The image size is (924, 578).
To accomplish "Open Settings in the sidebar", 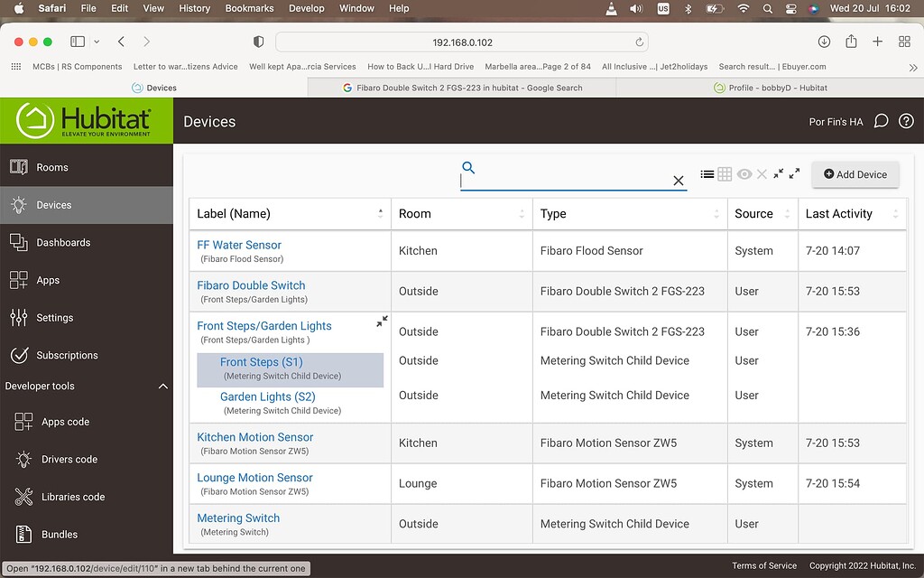I will pos(54,318).
